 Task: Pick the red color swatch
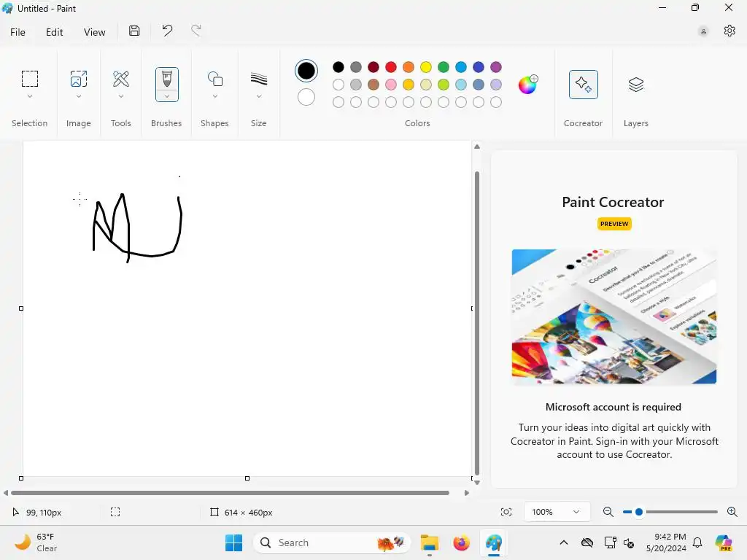pos(391,67)
